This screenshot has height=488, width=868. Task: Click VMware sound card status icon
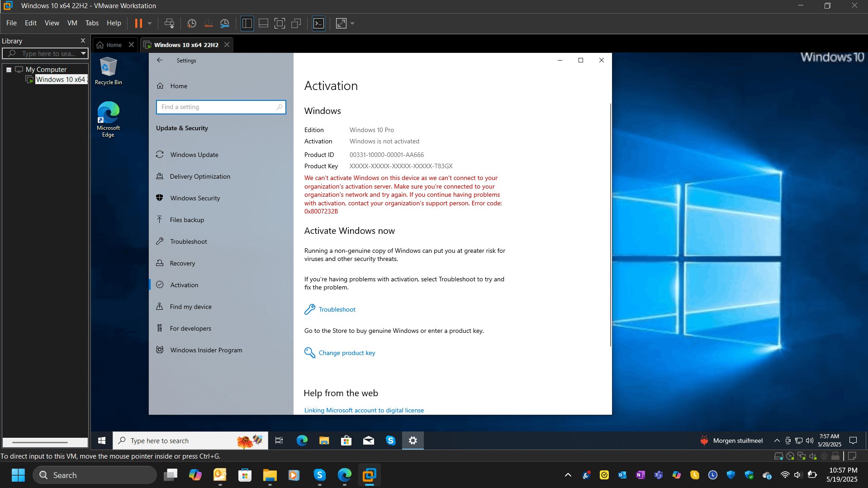[813, 456]
